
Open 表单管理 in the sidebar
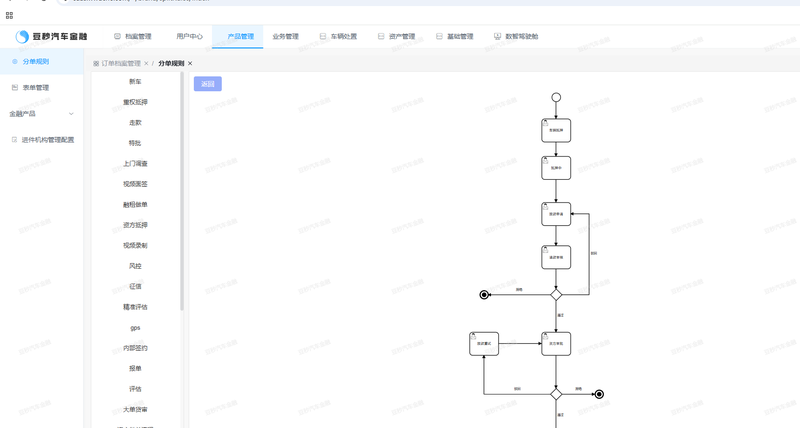coord(35,88)
